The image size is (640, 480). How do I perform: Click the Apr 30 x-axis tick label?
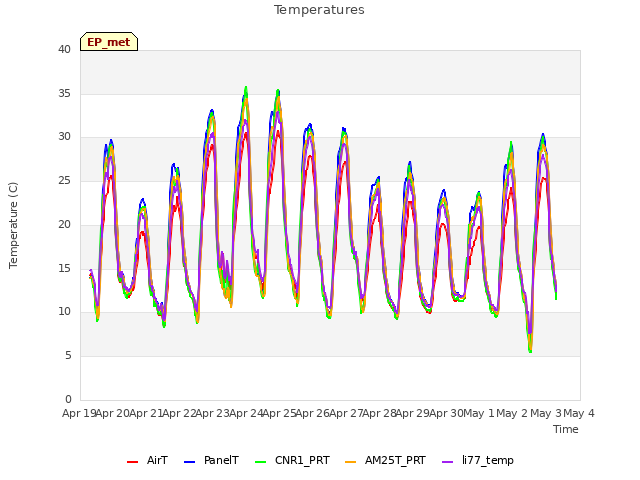coord(446,413)
